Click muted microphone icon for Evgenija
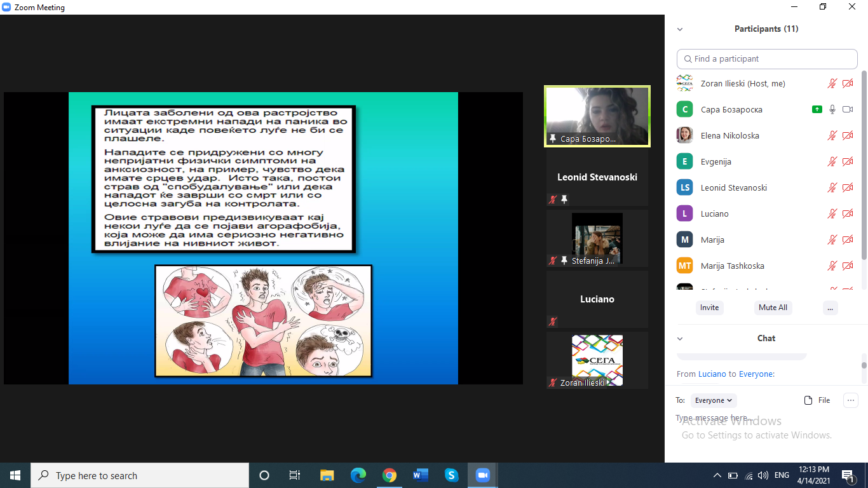This screenshot has width=868, height=488. 832,161
